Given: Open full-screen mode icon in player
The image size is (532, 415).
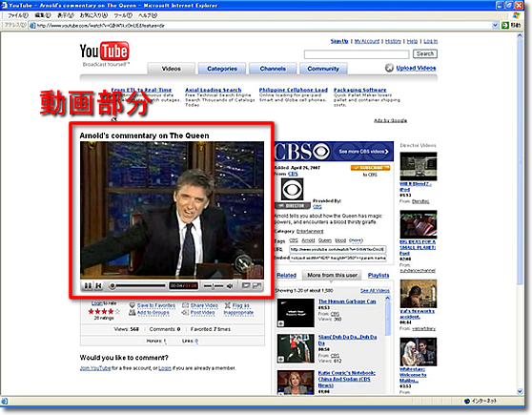Looking at the screenshot, I should 257,286.
